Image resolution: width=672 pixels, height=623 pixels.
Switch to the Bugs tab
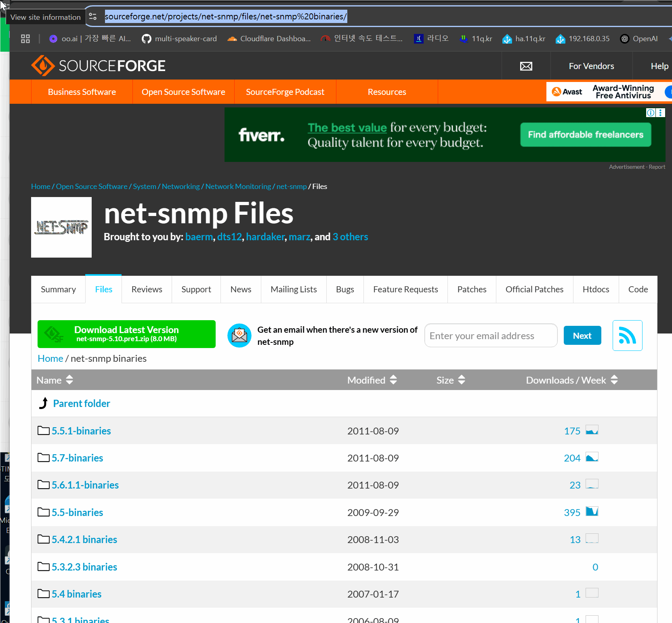pos(345,289)
